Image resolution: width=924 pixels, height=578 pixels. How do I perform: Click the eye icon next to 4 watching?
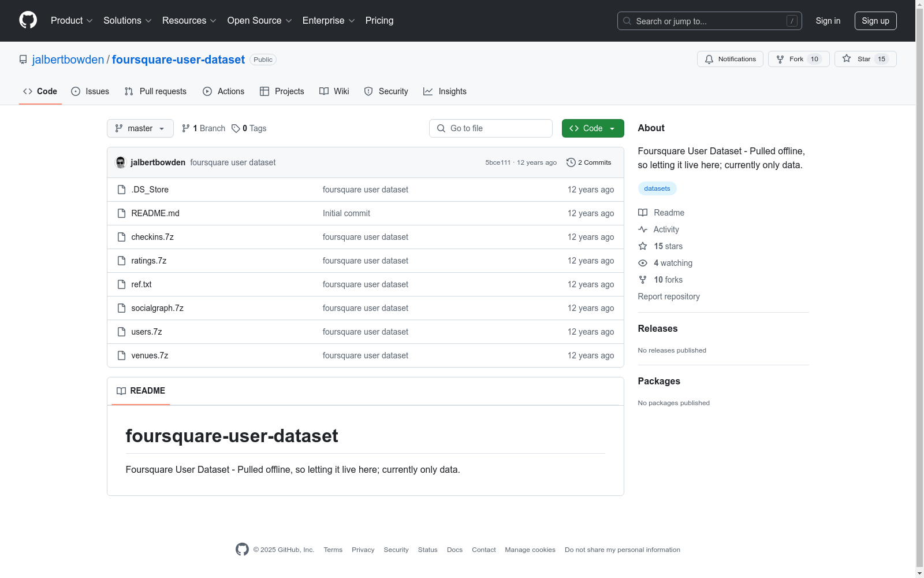(x=643, y=263)
